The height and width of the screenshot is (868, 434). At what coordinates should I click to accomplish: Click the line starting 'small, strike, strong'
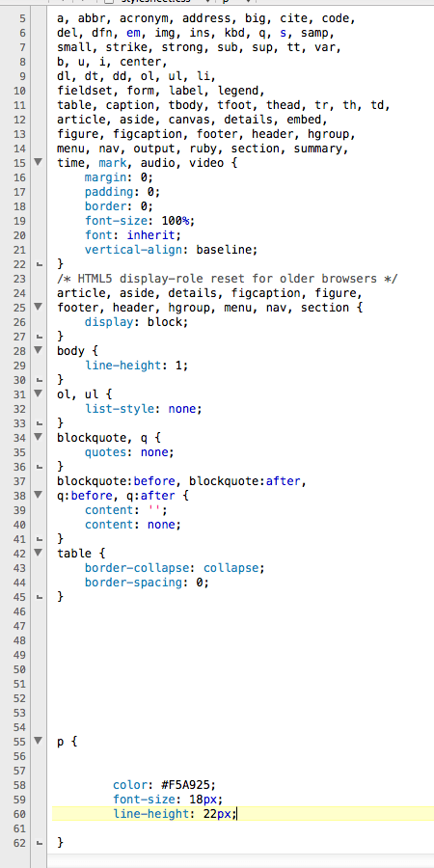click(199, 47)
